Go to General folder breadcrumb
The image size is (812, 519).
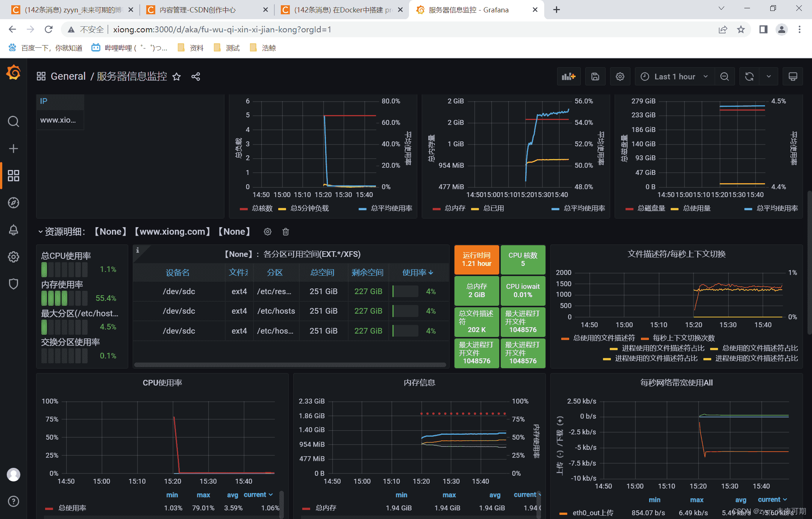pyautogui.click(x=68, y=76)
